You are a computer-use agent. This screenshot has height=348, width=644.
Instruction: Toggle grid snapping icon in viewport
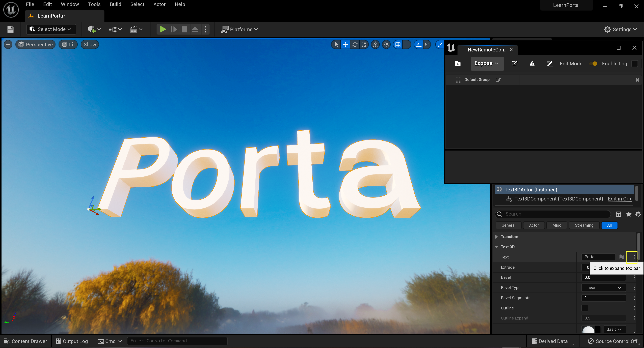(398, 45)
